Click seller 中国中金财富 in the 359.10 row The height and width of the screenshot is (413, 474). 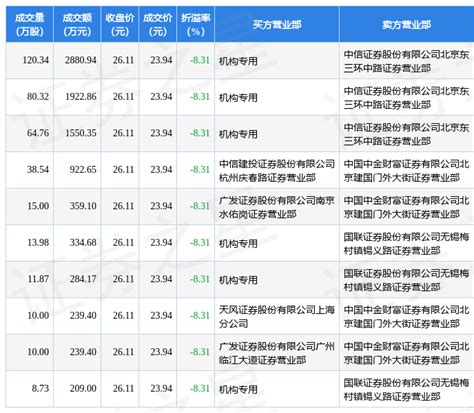[406, 207]
